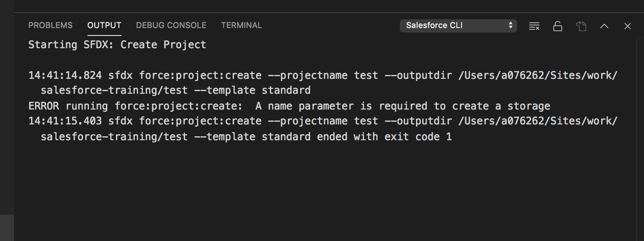This screenshot has width=644, height=241.
Task: Open the log output file icon
Action: [x=581, y=26]
